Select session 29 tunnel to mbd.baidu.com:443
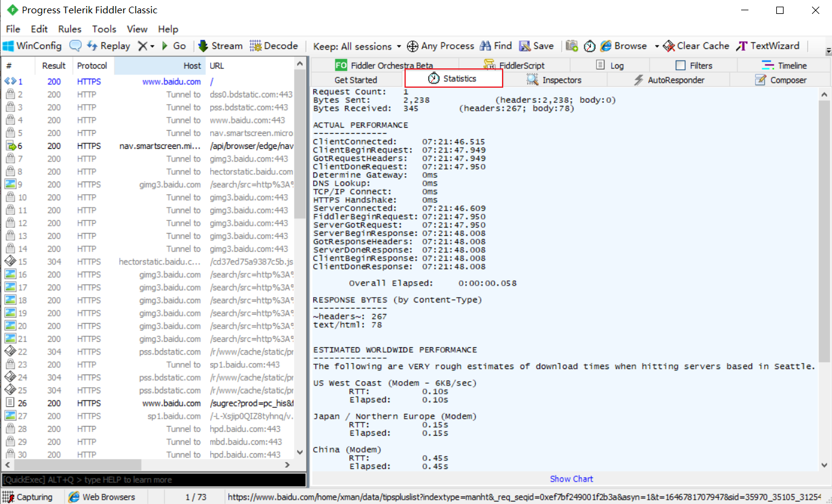This screenshot has width=832, height=504. click(x=148, y=442)
